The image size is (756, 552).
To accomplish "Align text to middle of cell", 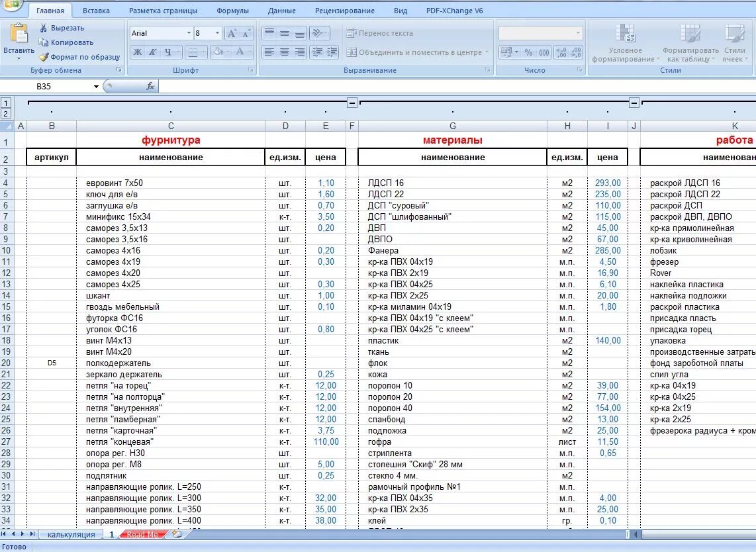I will (x=285, y=33).
